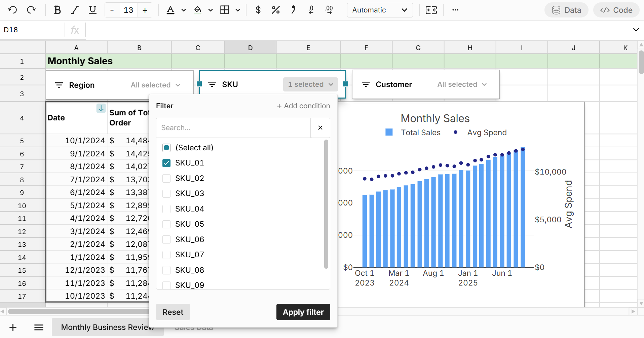Format cell as currency with dollar icon
The width and height of the screenshot is (644, 338).
pos(258,10)
